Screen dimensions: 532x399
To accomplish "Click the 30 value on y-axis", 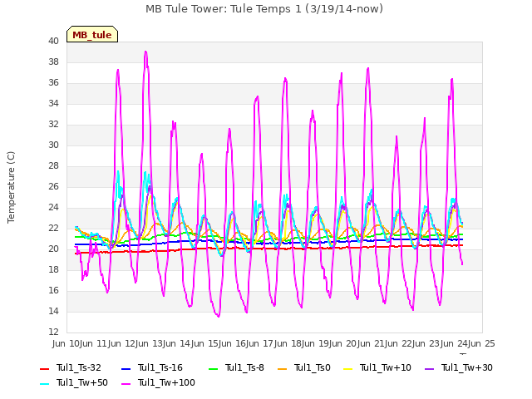I will [53, 145].
